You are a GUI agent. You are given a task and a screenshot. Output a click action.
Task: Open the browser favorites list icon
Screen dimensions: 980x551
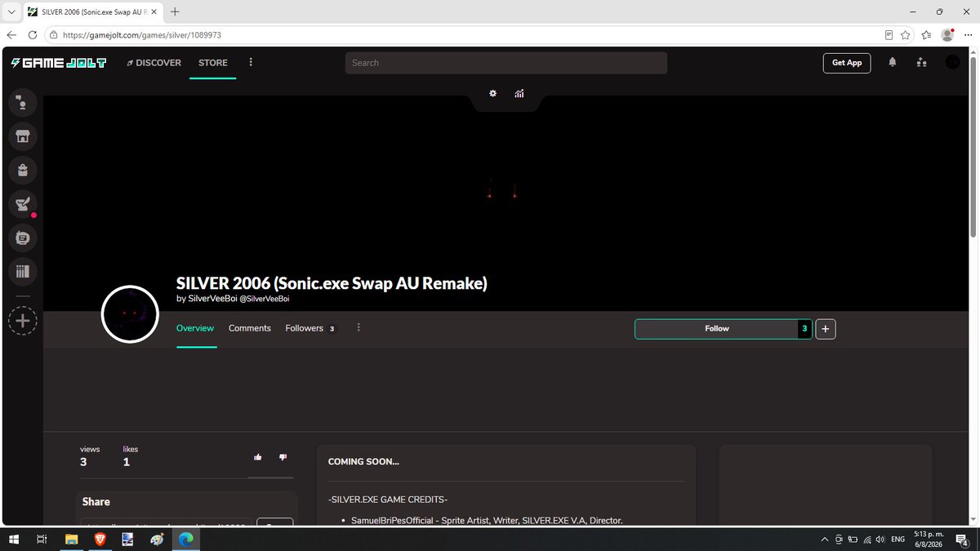pos(926,35)
